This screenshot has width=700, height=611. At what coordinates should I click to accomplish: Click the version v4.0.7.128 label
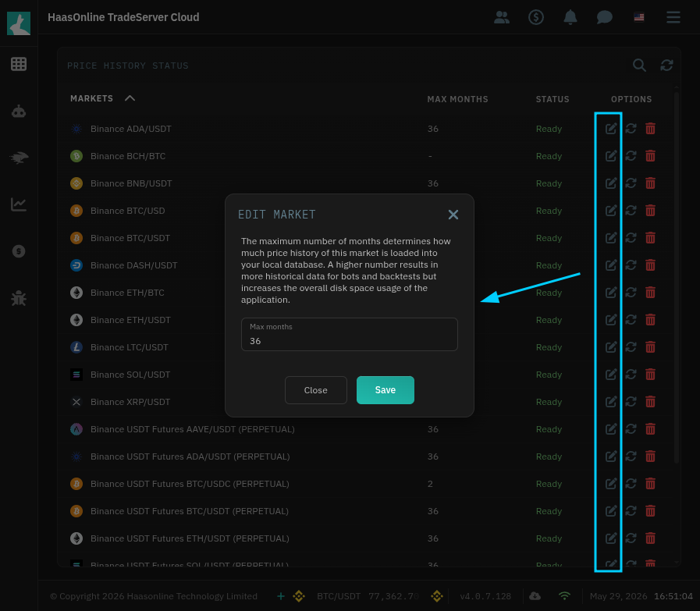(x=485, y=596)
